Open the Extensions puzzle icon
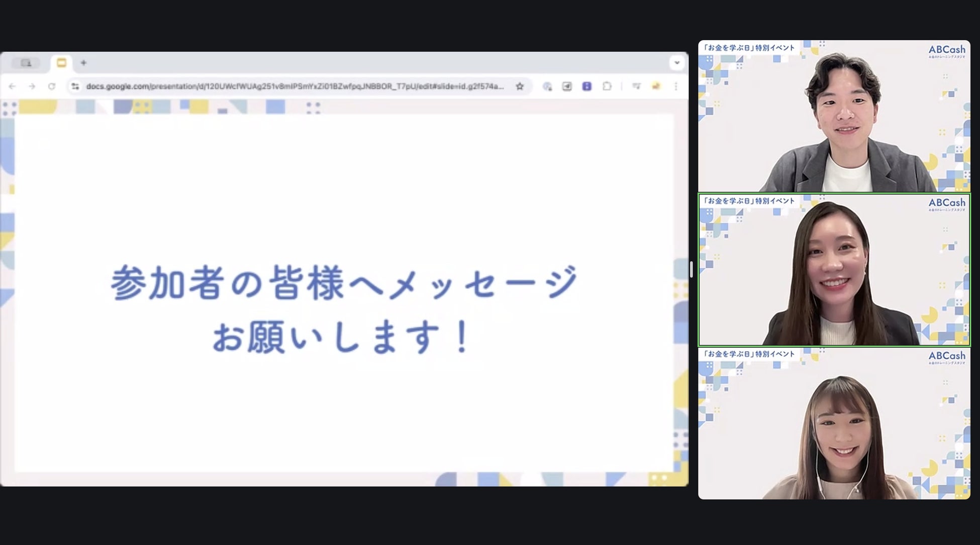 tap(607, 86)
